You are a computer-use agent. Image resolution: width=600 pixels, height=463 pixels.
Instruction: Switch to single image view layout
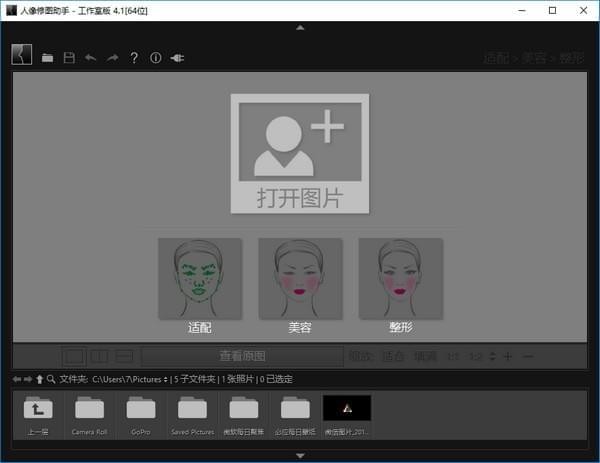[x=74, y=356]
